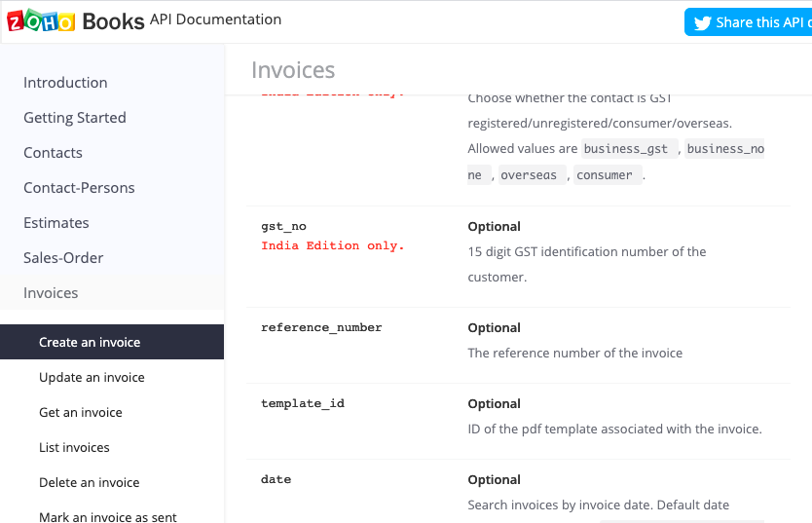Click the gst_no parameter name
Viewport: 812px width, 523px height.
click(x=283, y=226)
